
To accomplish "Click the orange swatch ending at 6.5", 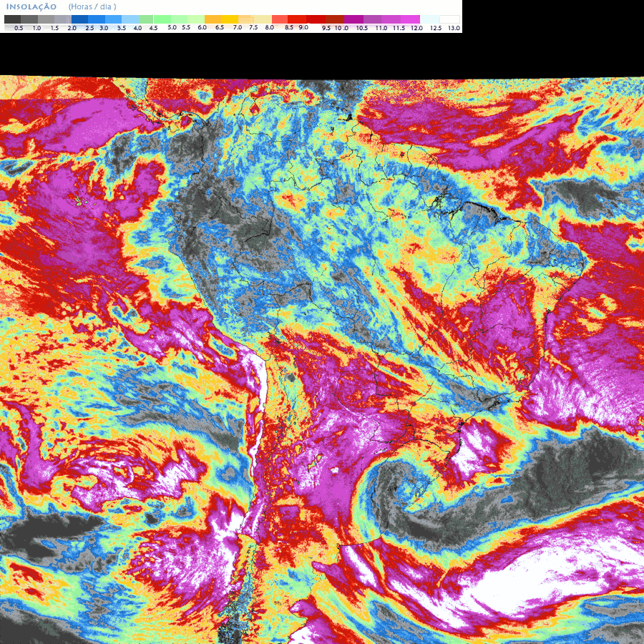I will [213, 19].
